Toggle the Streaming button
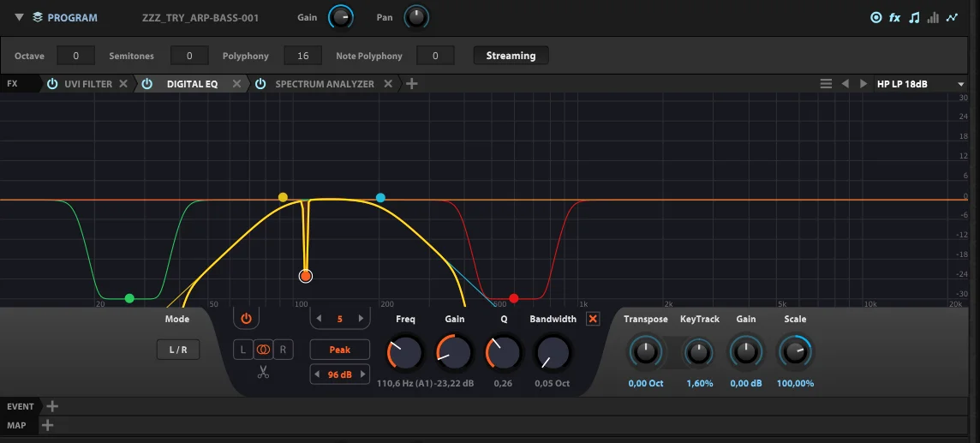The image size is (980, 443). 511,56
